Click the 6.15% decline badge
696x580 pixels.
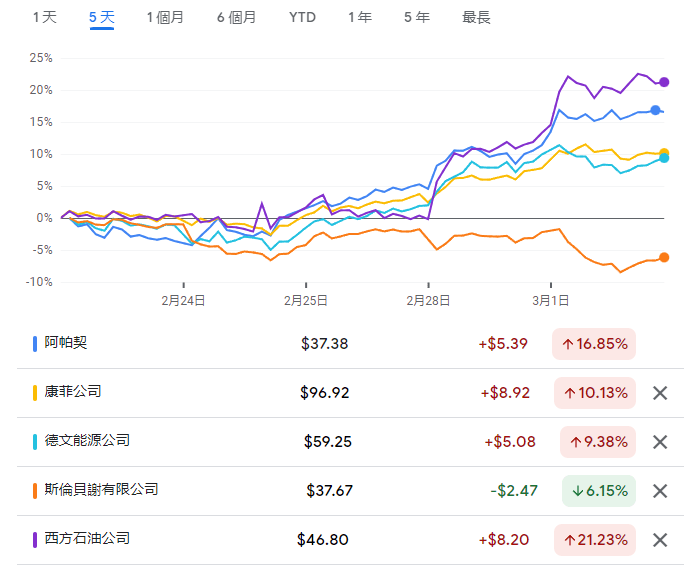[594, 491]
